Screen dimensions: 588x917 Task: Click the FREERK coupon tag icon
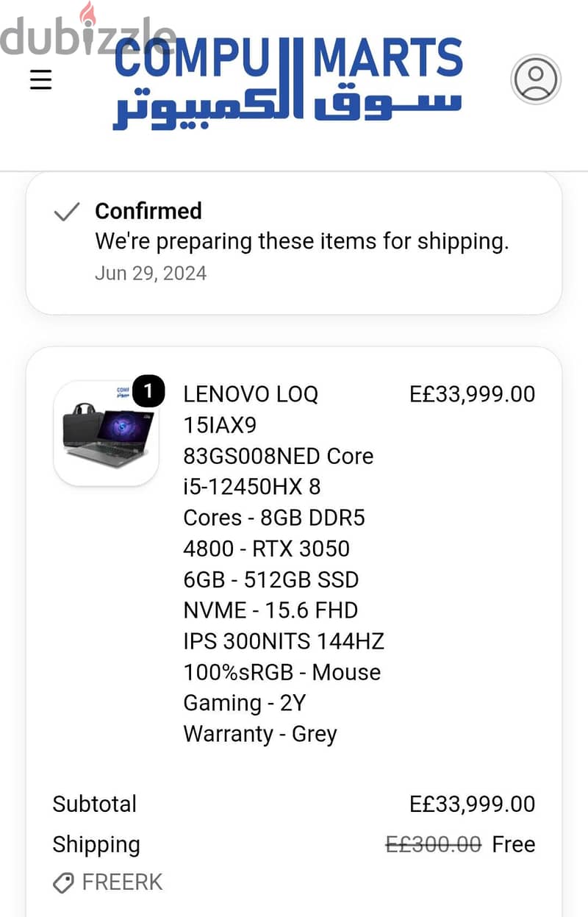coord(64,882)
